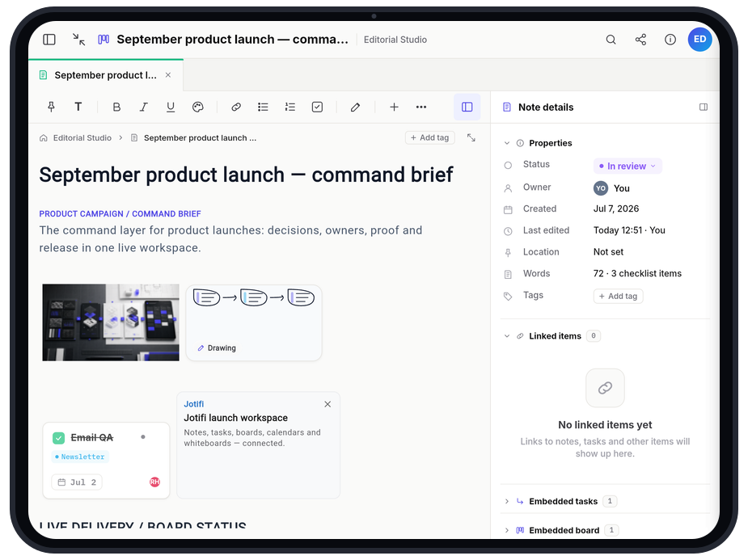
Task: Toggle the note details panel button
Action: [467, 107]
